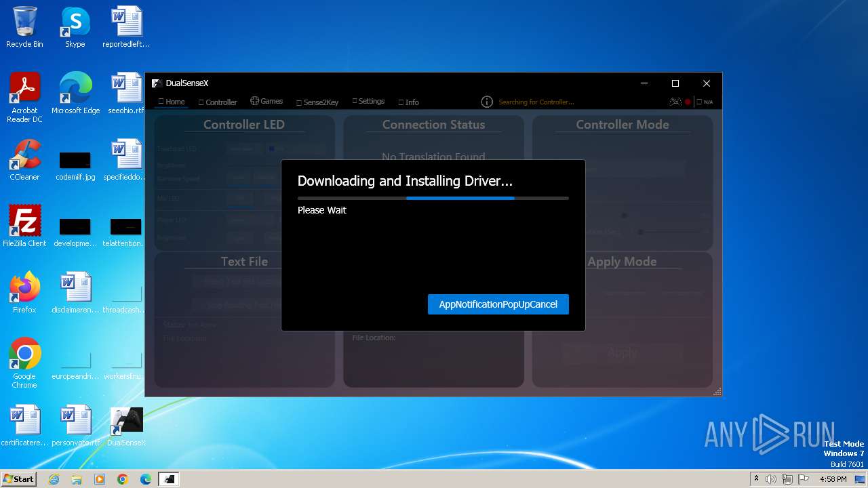
Task: Launch CCleaner from the desktop
Action: point(24,160)
